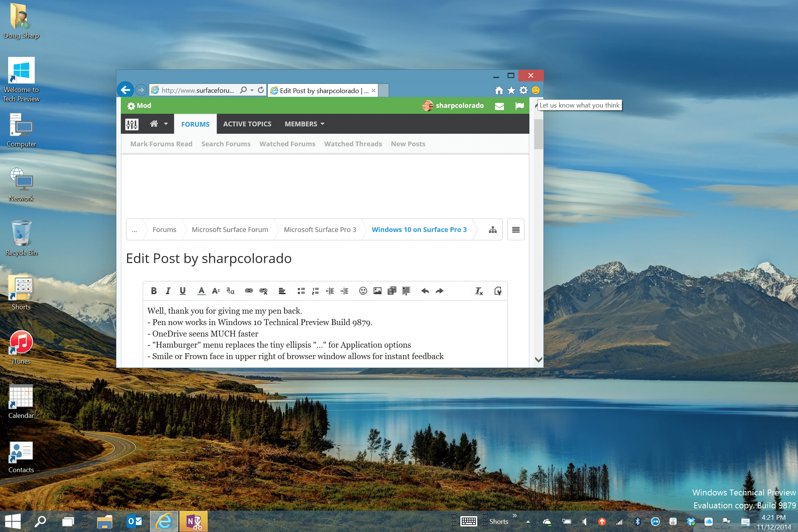
Task: Toggle italic formatting in the editor
Action: [x=168, y=291]
